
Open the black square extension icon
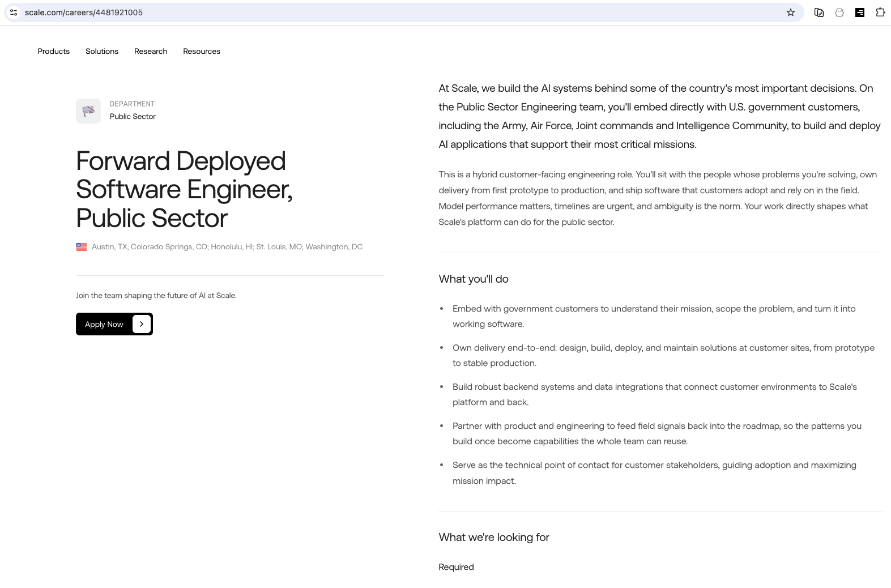coord(860,12)
